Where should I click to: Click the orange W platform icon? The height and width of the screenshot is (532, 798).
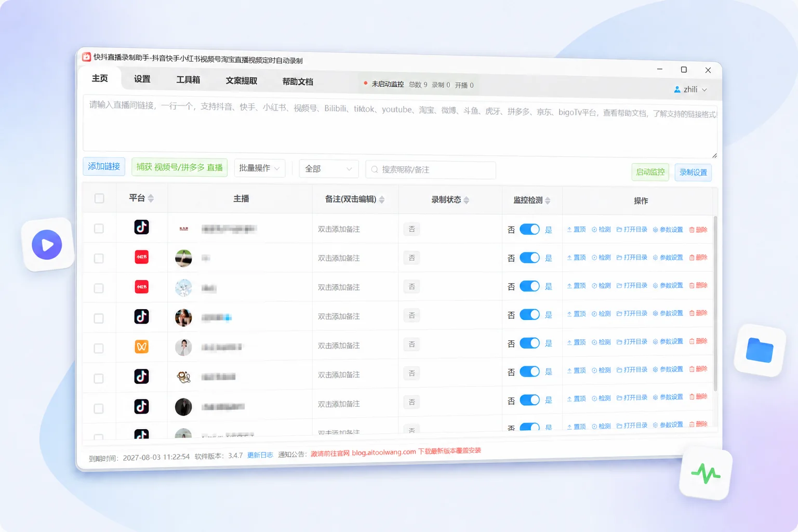tap(142, 346)
